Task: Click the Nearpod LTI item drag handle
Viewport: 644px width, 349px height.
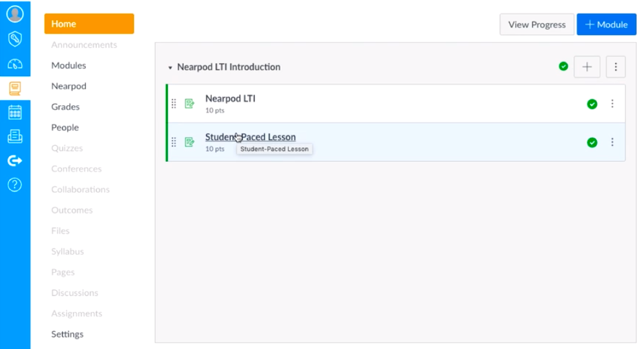Action: point(174,104)
